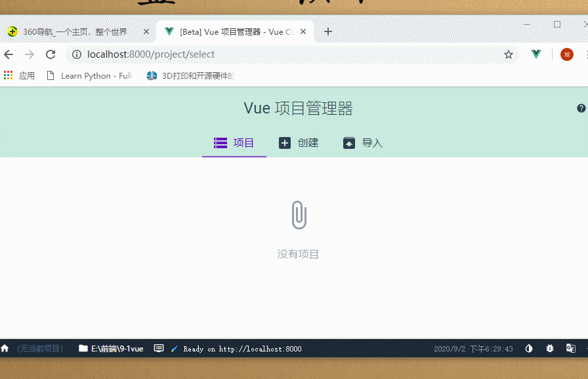This screenshot has height=379, width=588.
Task: Click the help question mark icon
Action: click(581, 108)
